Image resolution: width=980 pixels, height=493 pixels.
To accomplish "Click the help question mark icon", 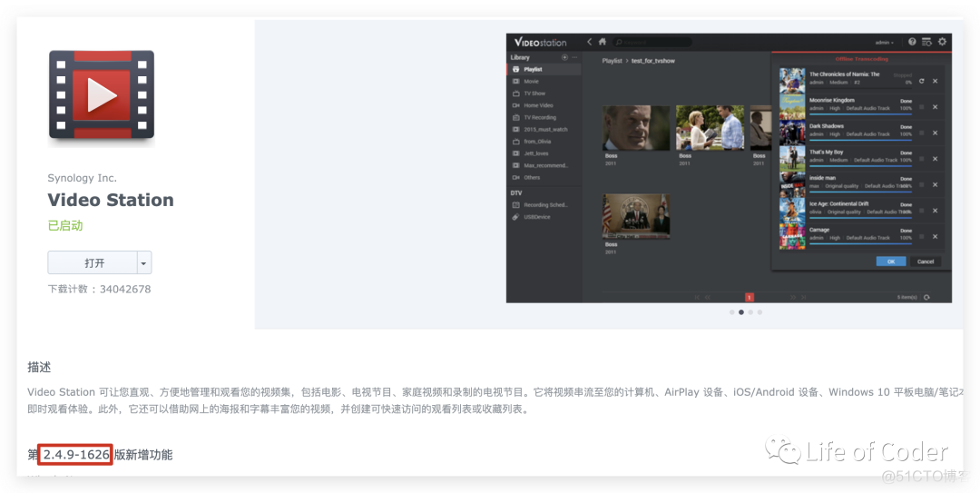I will click(x=912, y=42).
